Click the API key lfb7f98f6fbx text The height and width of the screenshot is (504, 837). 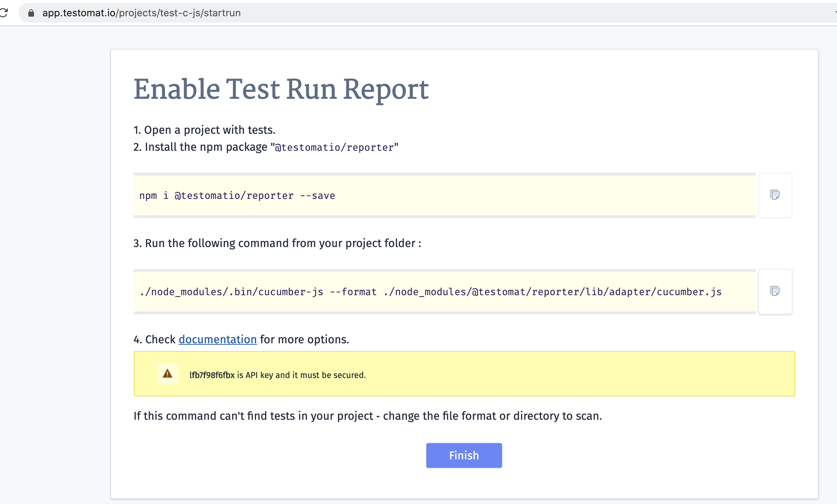[212, 375]
